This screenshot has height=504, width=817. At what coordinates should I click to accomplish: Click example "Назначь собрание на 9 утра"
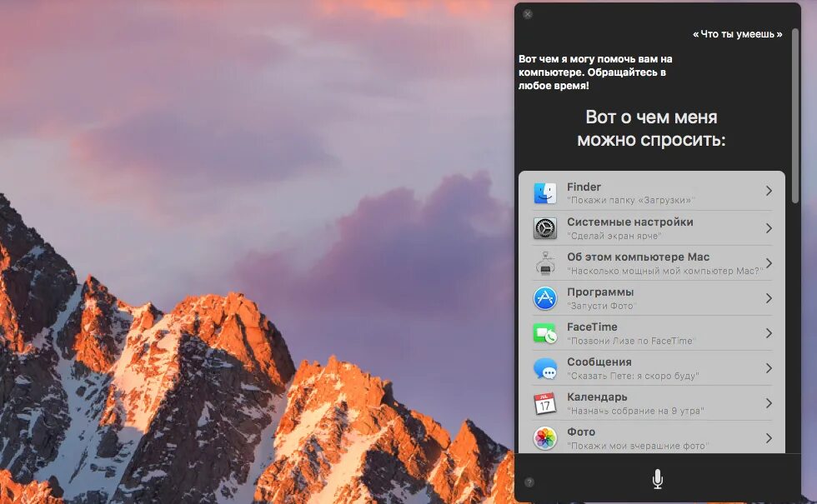coord(635,411)
